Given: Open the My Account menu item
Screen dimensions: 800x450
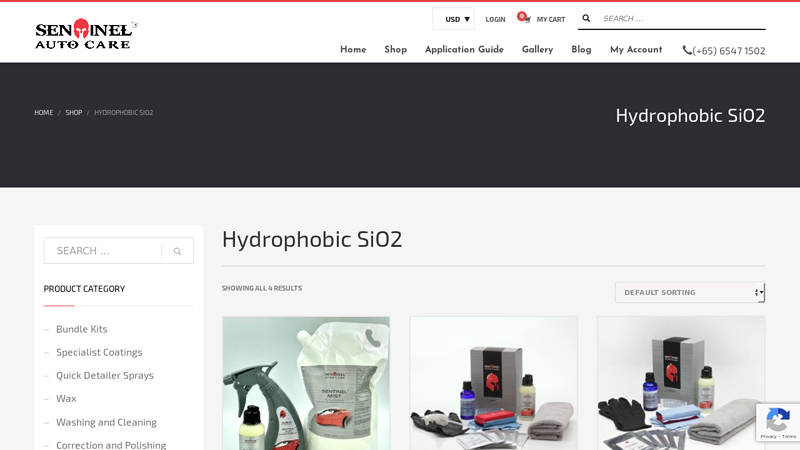Looking at the screenshot, I should [x=636, y=49].
